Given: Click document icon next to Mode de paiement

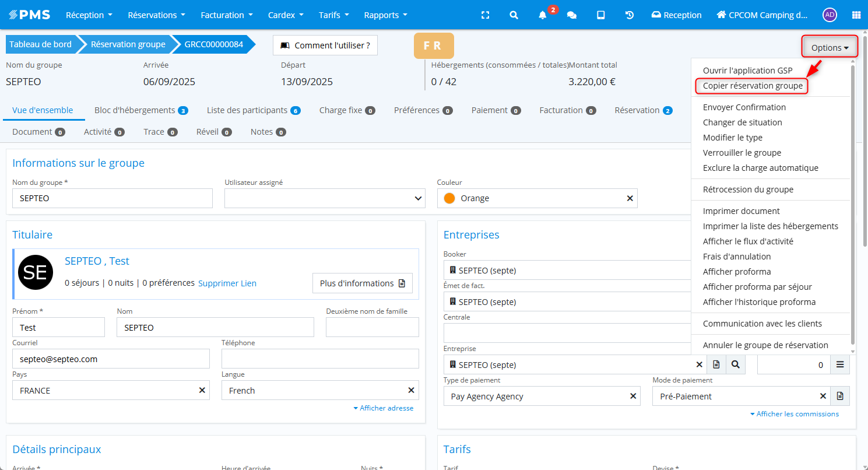Looking at the screenshot, I should pos(840,396).
